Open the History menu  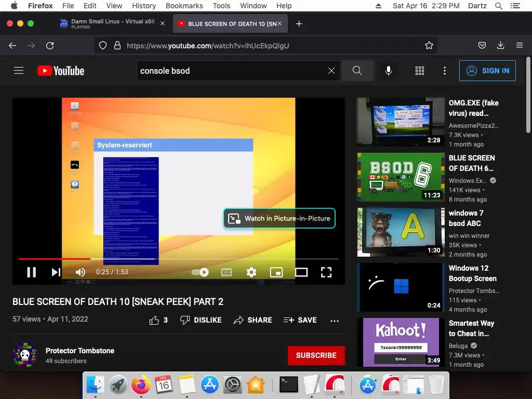144,6
